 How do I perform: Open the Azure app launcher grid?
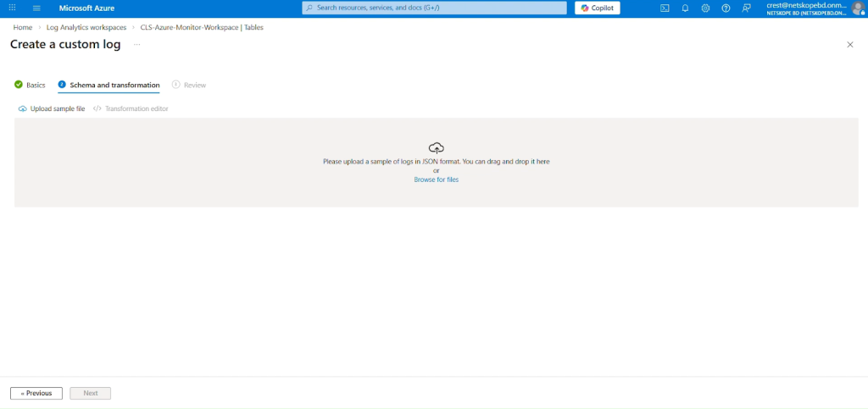coord(12,8)
